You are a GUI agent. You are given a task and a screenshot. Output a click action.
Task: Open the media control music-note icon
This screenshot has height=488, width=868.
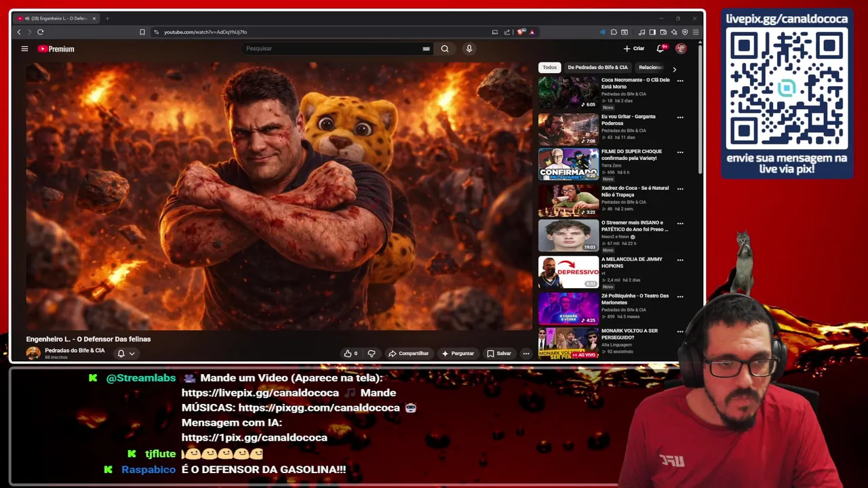(642, 32)
